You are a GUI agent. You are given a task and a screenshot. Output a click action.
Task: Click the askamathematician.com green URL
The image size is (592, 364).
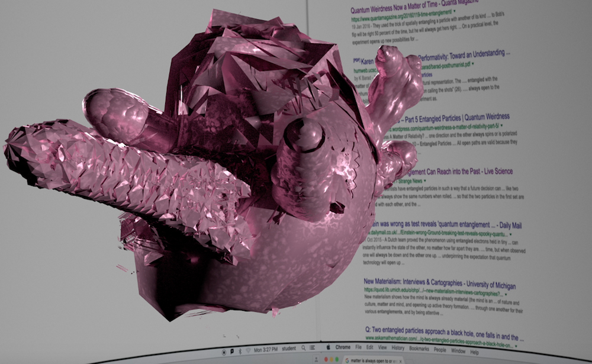pyautogui.click(x=439, y=342)
